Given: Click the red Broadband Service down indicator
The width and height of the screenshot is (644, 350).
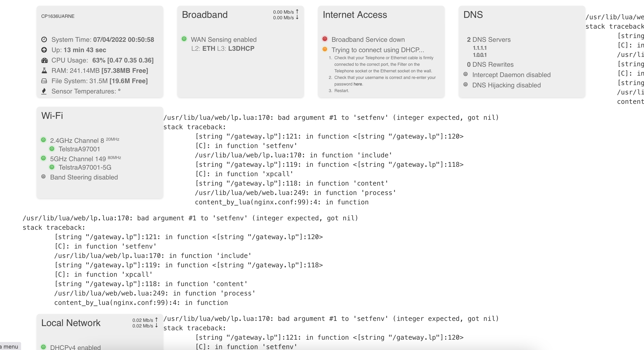Looking at the screenshot, I should (325, 39).
